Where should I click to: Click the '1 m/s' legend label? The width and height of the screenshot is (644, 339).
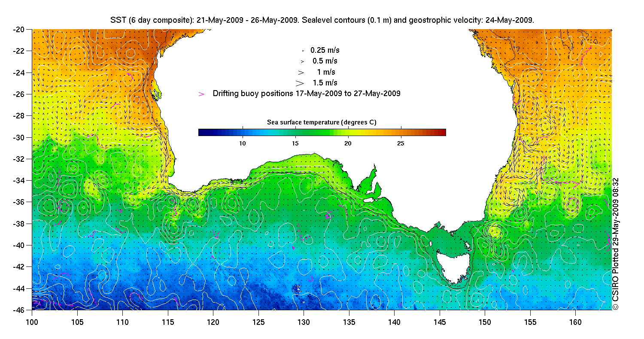327,72
